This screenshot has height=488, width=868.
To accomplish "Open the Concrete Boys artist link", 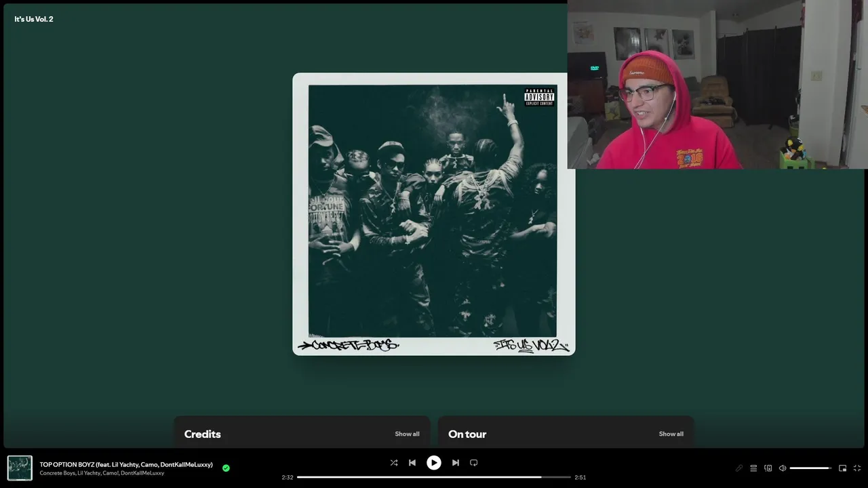I will tap(58, 473).
